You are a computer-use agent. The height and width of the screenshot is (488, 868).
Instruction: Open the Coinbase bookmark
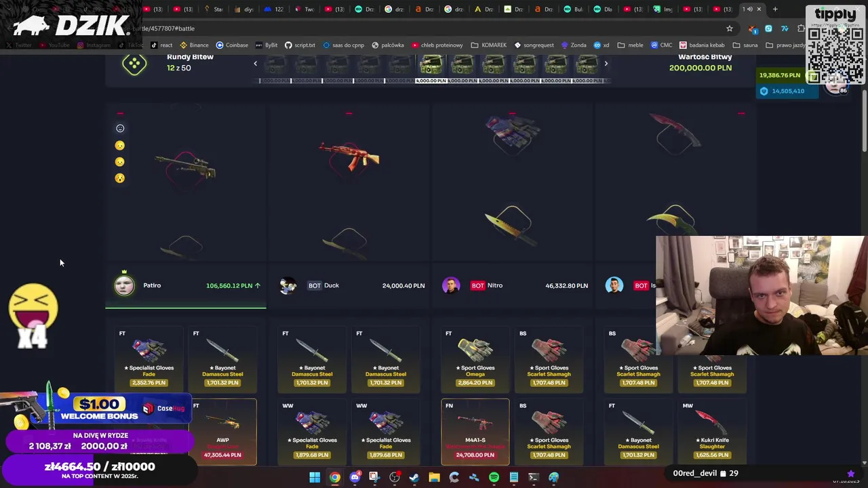[x=232, y=45]
